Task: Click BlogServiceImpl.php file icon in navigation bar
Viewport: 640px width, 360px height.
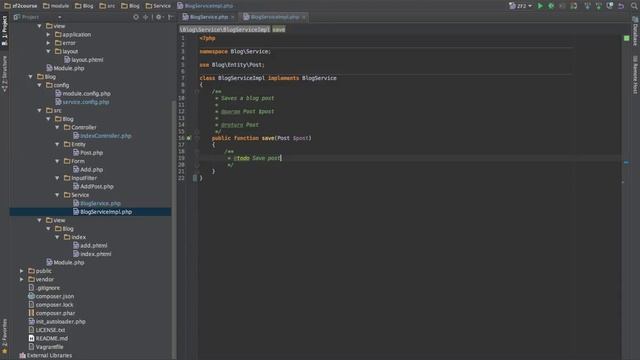Action: coord(180,6)
